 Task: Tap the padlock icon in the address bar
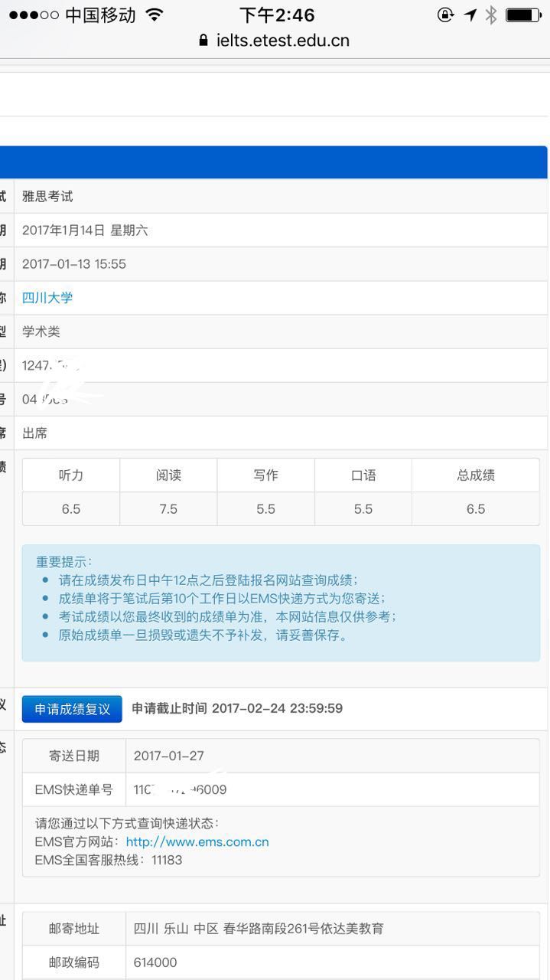203,41
